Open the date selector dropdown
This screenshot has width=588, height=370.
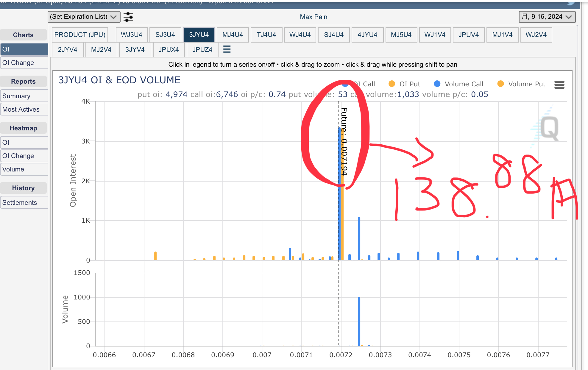point(547,17)
